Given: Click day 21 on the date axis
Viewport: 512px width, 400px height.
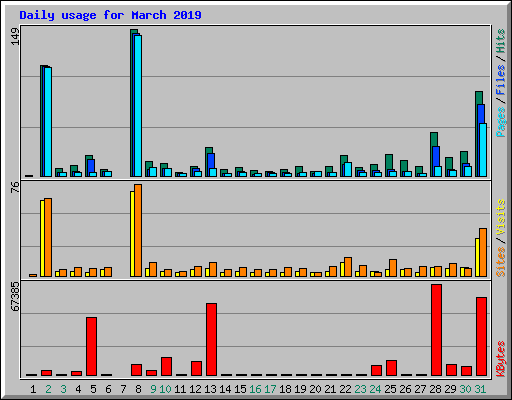Looking at the screenshot, I should [x=330, y=389].
